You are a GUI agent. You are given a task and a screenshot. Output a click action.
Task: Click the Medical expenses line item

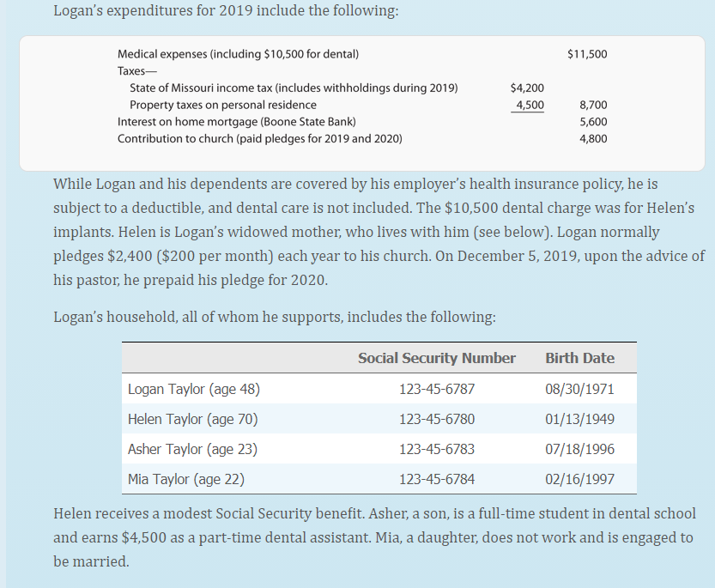[x=238, y=54]
